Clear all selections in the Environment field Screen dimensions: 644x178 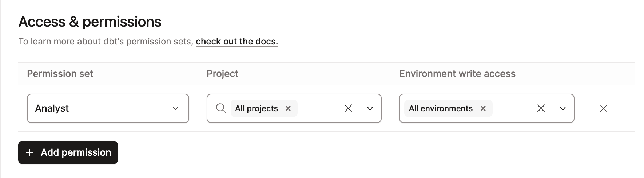[x=541, y=108]
